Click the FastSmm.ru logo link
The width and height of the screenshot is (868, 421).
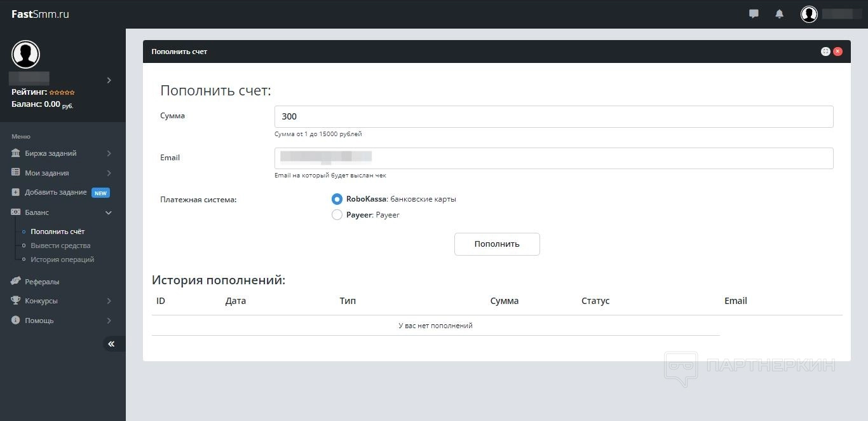point(40,14)
